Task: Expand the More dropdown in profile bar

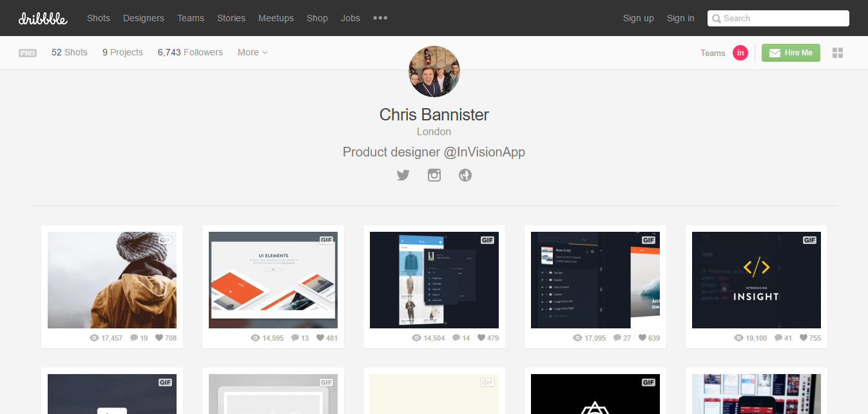Action: (253, 52)
